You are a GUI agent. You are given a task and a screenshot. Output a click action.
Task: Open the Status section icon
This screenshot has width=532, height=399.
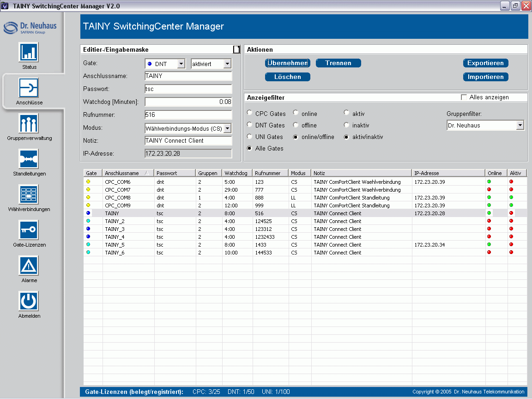pos(29,52)
